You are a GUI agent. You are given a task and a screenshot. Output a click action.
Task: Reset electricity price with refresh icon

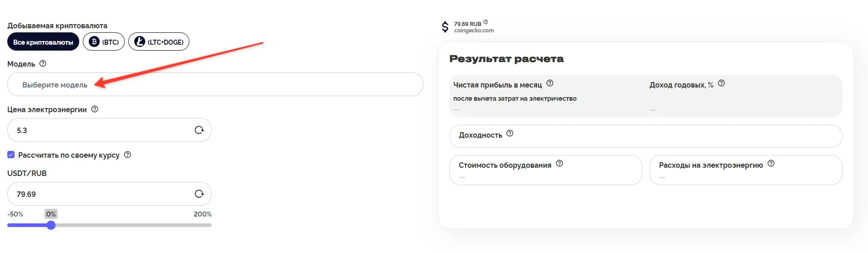(199, 130)
